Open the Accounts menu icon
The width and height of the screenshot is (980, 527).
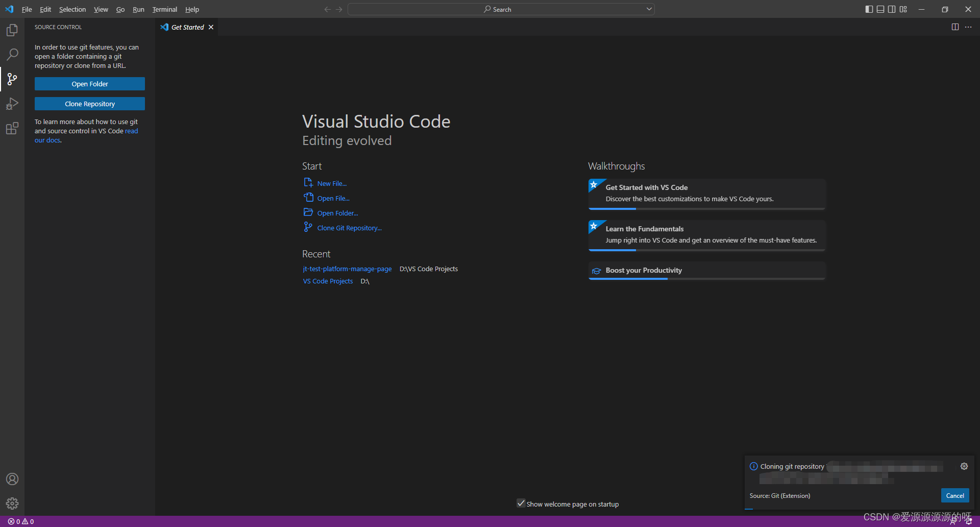point(12,479)
